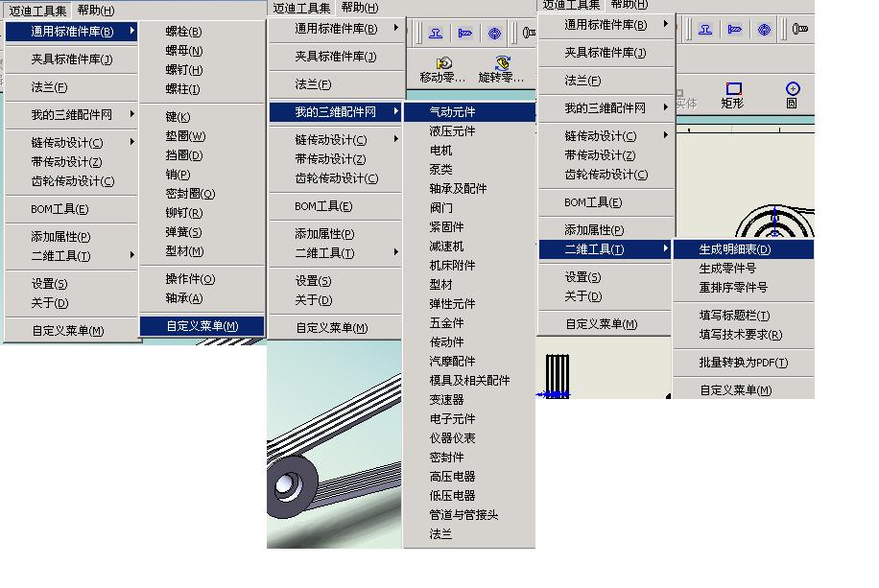The image size is (879, 588).
Task: Select 螺柱(I) submenu entry
Action: coord(182,88)
